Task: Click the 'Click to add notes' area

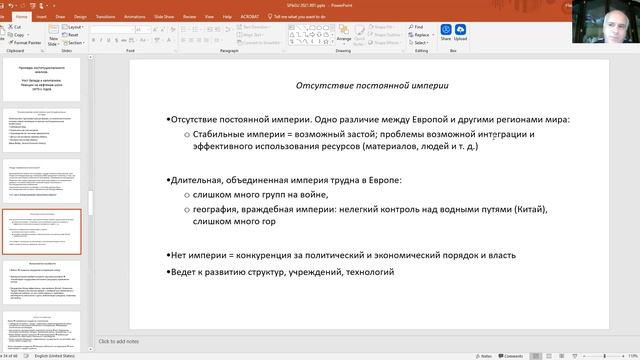Action: point(119,341)
